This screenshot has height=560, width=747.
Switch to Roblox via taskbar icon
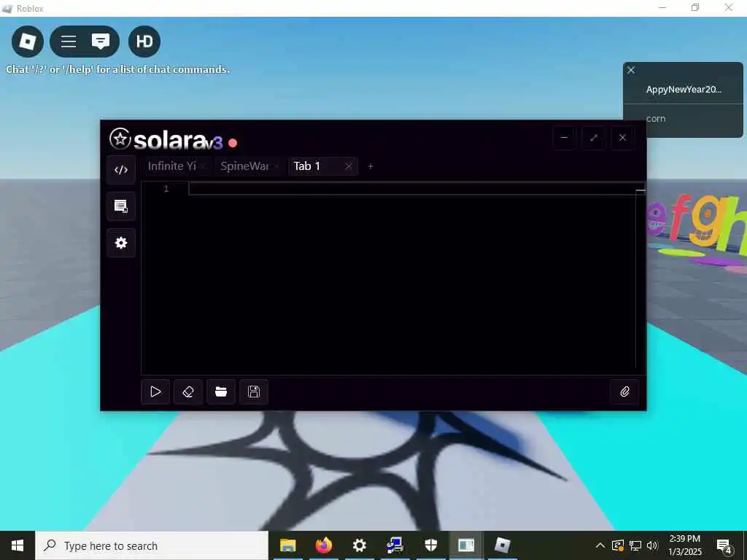[x=502, y=545]
